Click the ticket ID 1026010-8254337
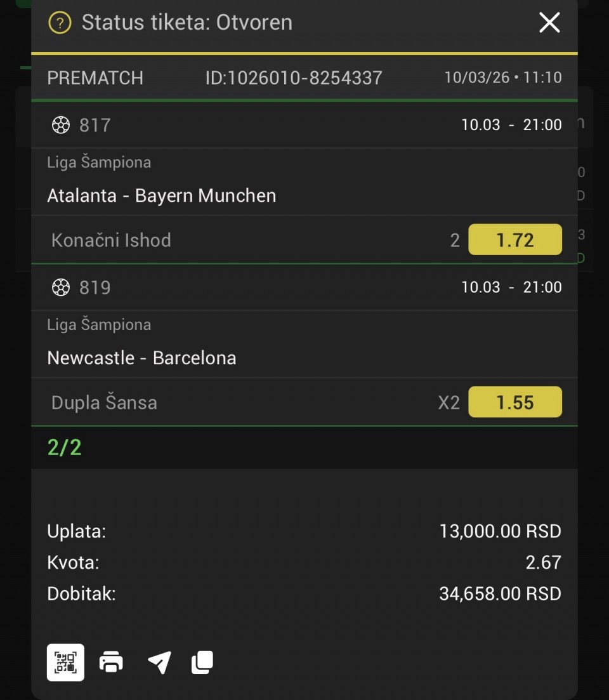Image resolution: width=609 pixels, height=700 pixels. pyautogui.click(x=294, y=78)
